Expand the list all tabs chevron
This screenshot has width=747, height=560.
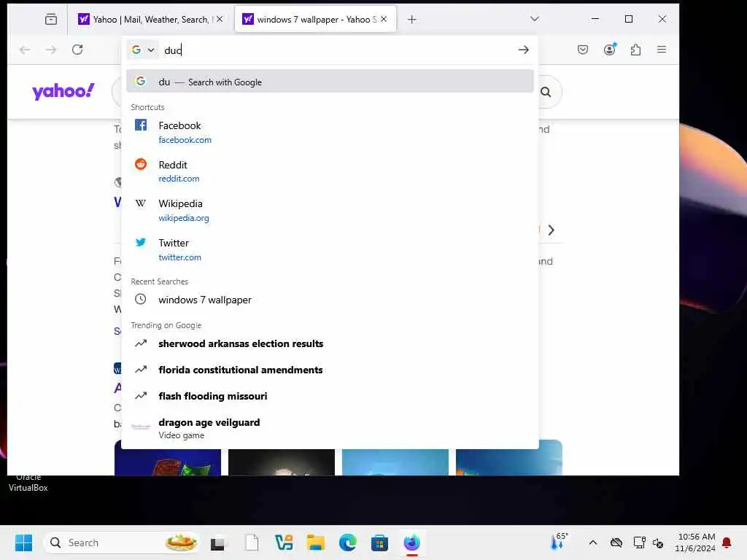coord(534,19)
